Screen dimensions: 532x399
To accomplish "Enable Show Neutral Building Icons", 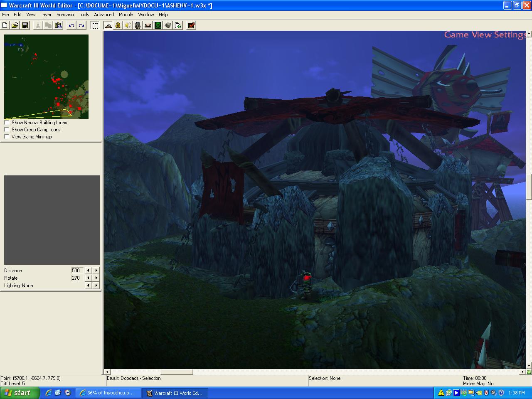I will click(7, 123).
